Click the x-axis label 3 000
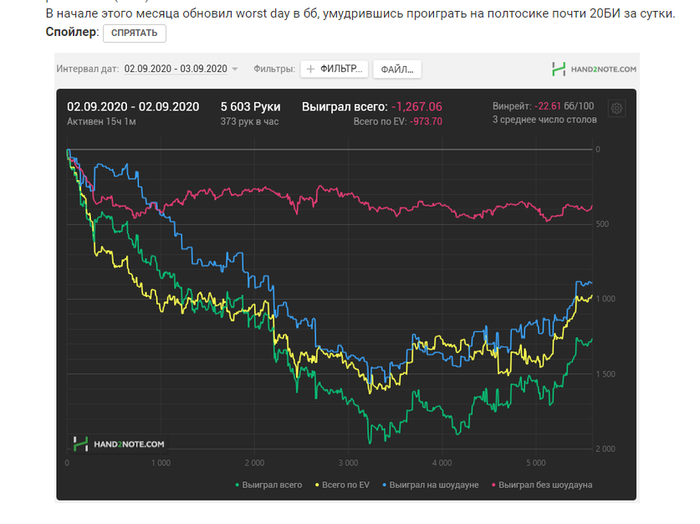 pyautogui.click(x=348, y=463)
